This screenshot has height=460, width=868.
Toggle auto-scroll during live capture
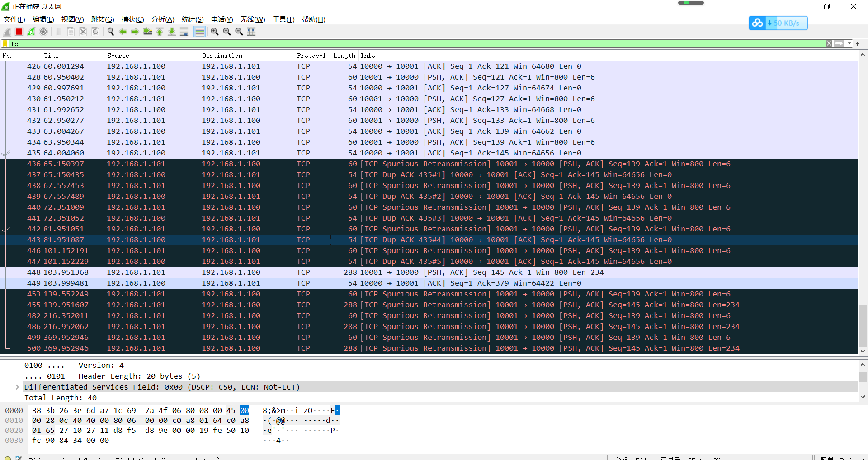click(184, 32)
